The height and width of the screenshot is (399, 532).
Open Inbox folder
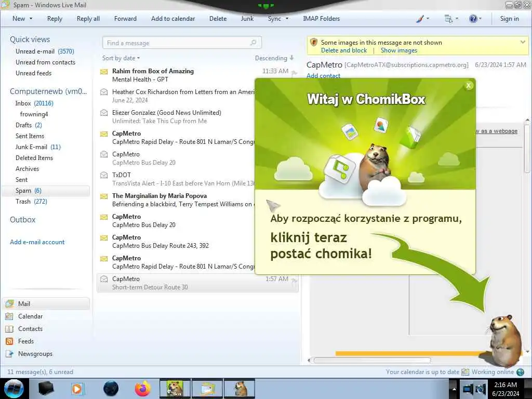(34, 103)
